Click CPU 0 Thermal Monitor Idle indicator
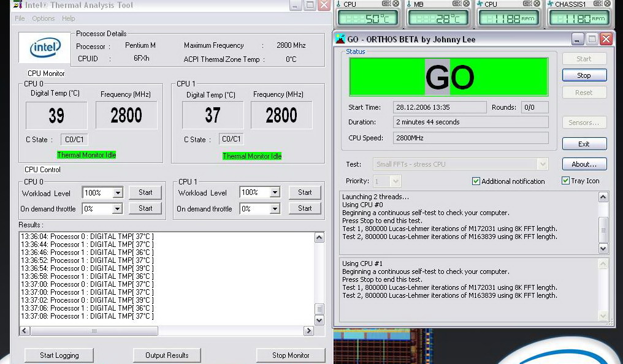 tap(86, 155)
